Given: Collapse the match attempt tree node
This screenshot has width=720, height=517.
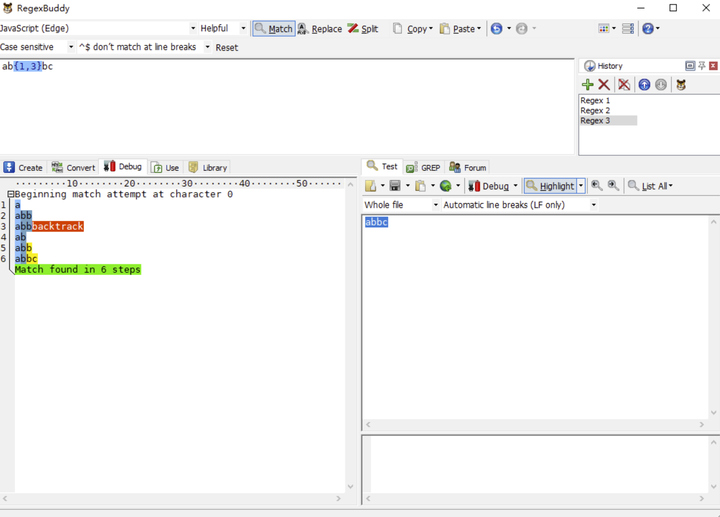Looking at the screenshot, I should click(x=11, y=194).
